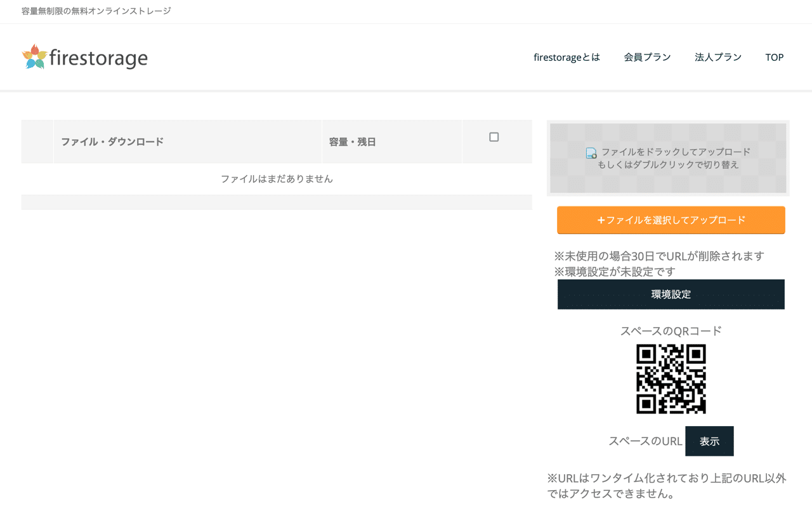The height and width of the screenshot is (525, 812).
Task: Open the 環境設定 settings button
Action: [x=671, y=294]
